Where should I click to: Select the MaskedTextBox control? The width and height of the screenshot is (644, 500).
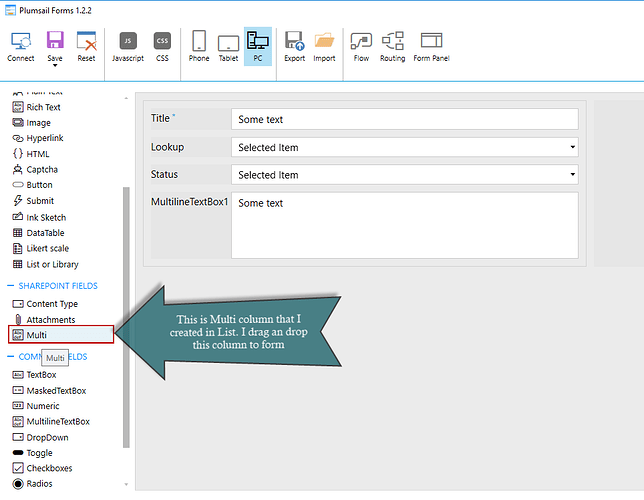click(x=49, y=391)
